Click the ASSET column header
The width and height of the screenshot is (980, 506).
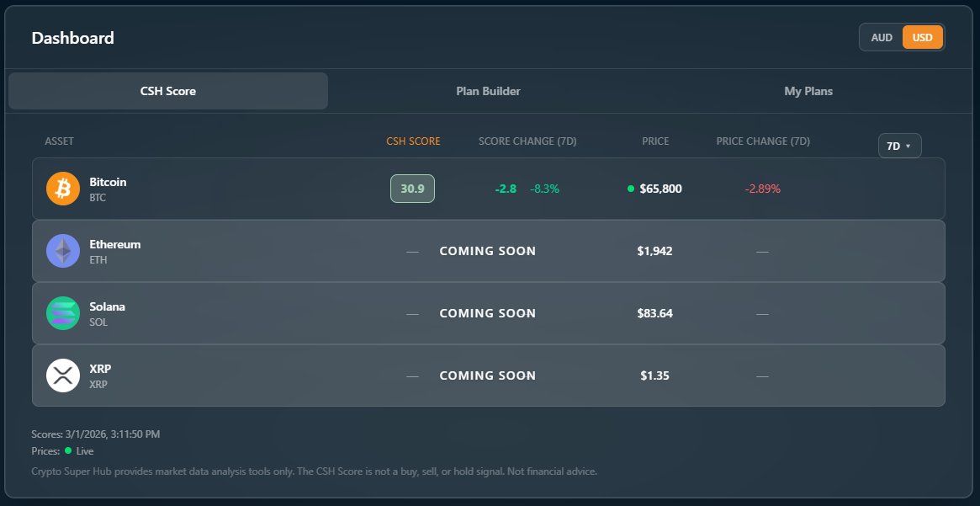[x=59, y=141]
